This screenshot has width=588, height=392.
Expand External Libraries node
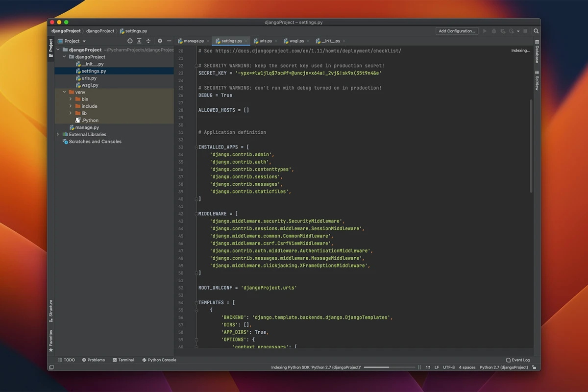(x=58, y=134)
